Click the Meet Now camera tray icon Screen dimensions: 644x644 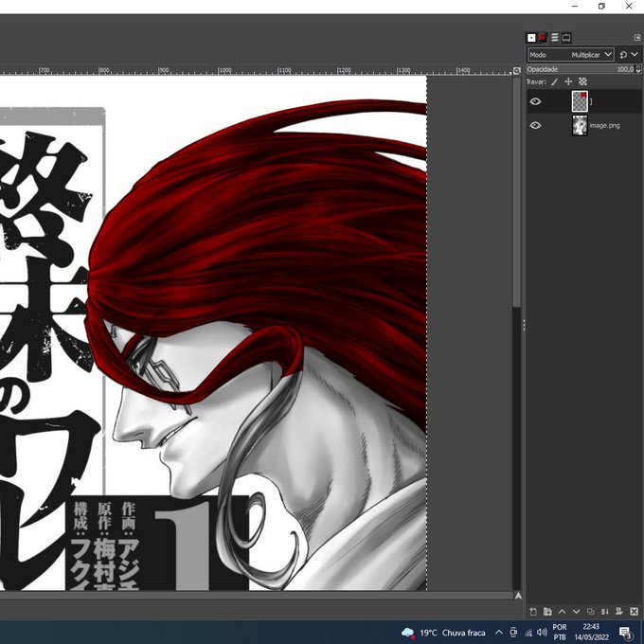tap(513, 633)
